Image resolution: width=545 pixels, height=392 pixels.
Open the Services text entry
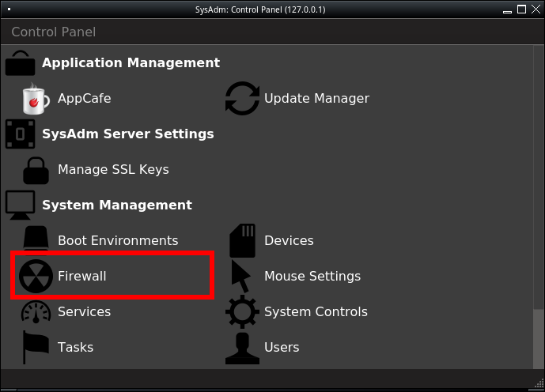(x=84, y=312)
